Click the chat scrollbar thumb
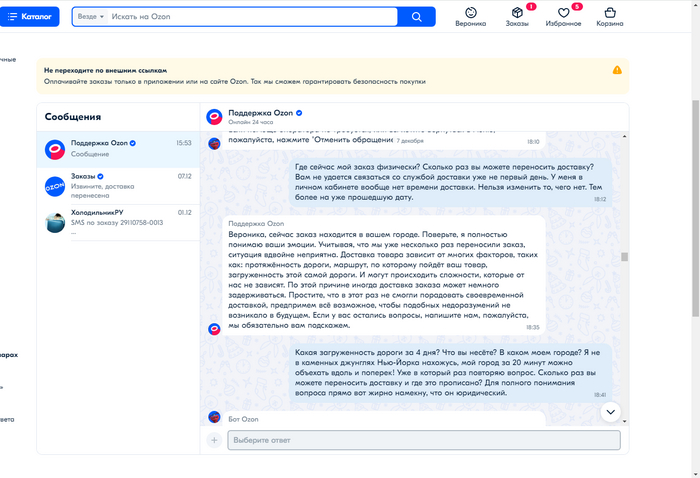 pos(625,257)
